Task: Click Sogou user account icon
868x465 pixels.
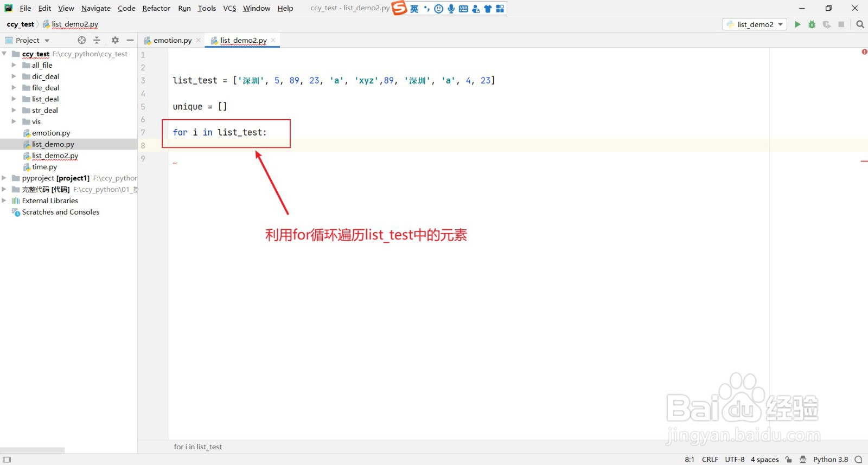Action: pos(476,9)
